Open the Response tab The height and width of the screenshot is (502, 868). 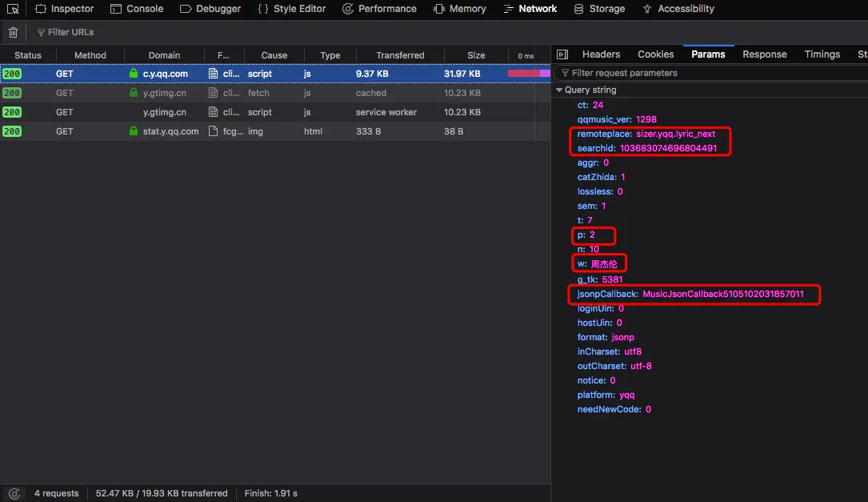click(765, 54)
